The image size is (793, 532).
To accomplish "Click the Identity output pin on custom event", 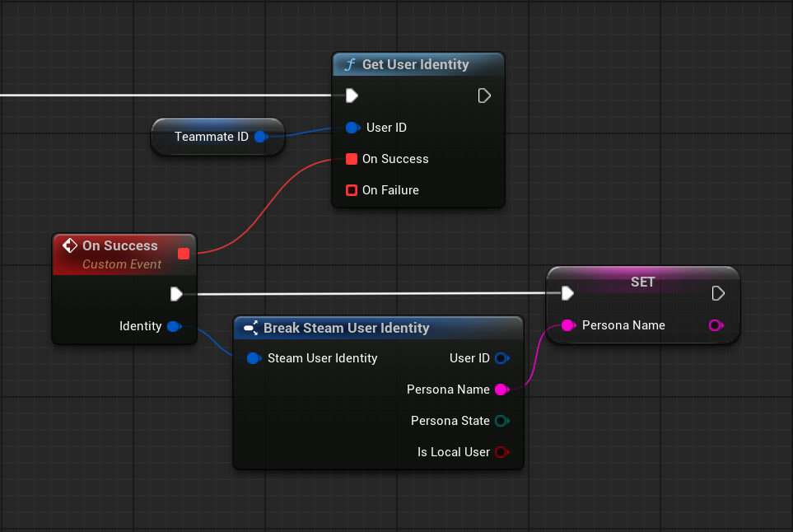I will (x=174, y=326).
